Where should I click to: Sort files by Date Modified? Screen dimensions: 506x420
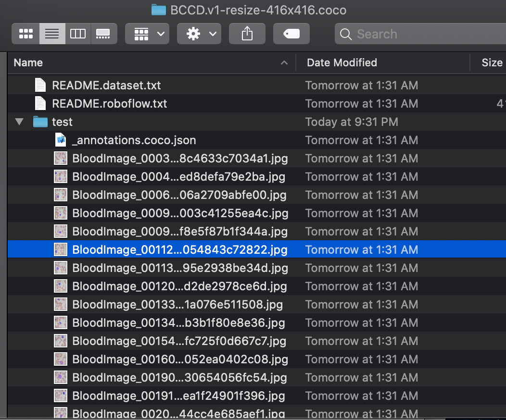pyautogui.click(x=342, y=62)
